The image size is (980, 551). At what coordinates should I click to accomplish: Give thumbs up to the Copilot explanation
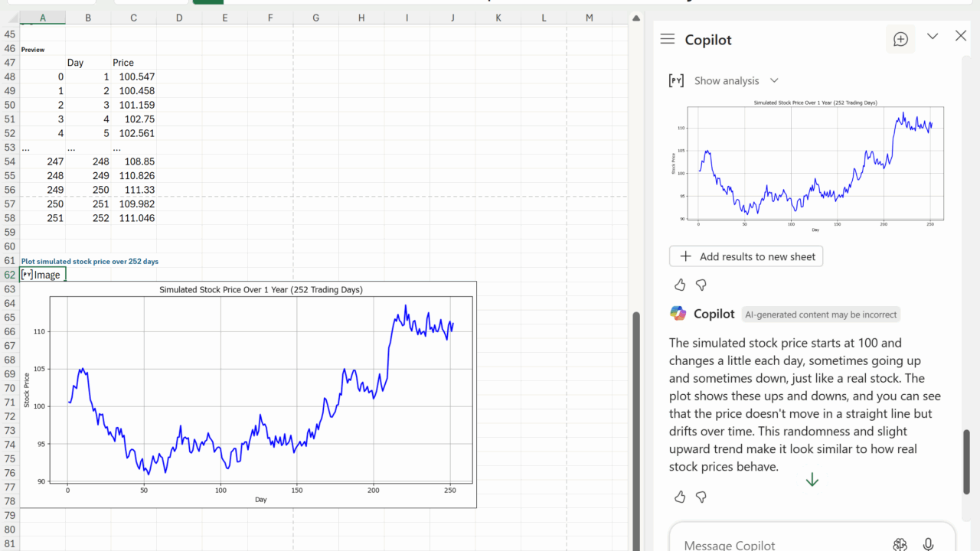tap(680, 497)
